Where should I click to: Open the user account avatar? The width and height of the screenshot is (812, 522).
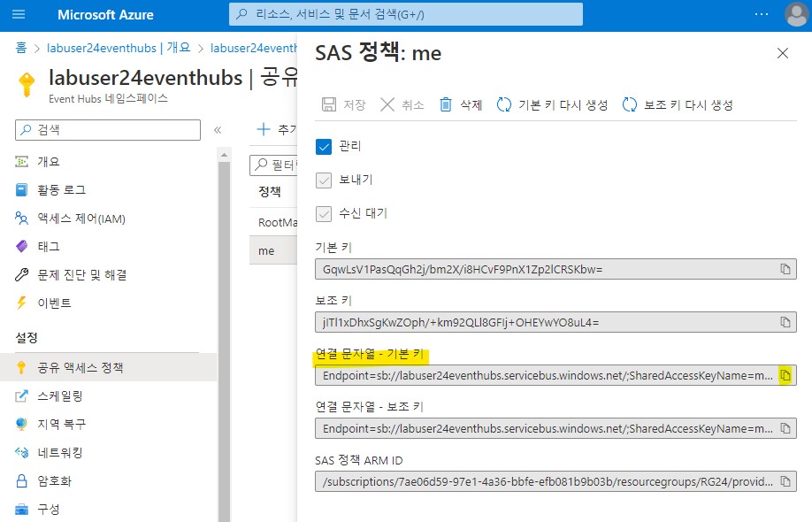797,14
